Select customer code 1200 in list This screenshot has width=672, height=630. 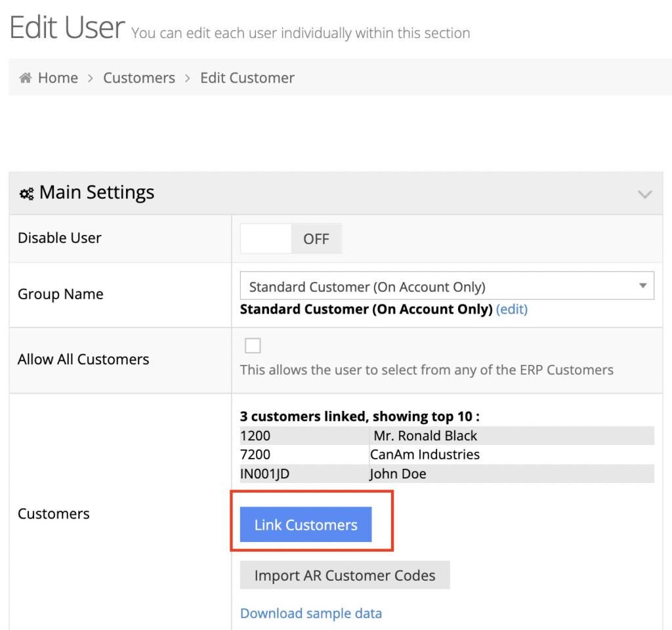(255, 436)
